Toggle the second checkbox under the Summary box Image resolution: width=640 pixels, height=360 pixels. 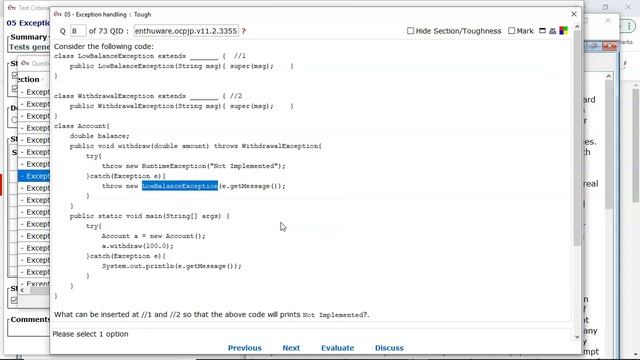15,88
